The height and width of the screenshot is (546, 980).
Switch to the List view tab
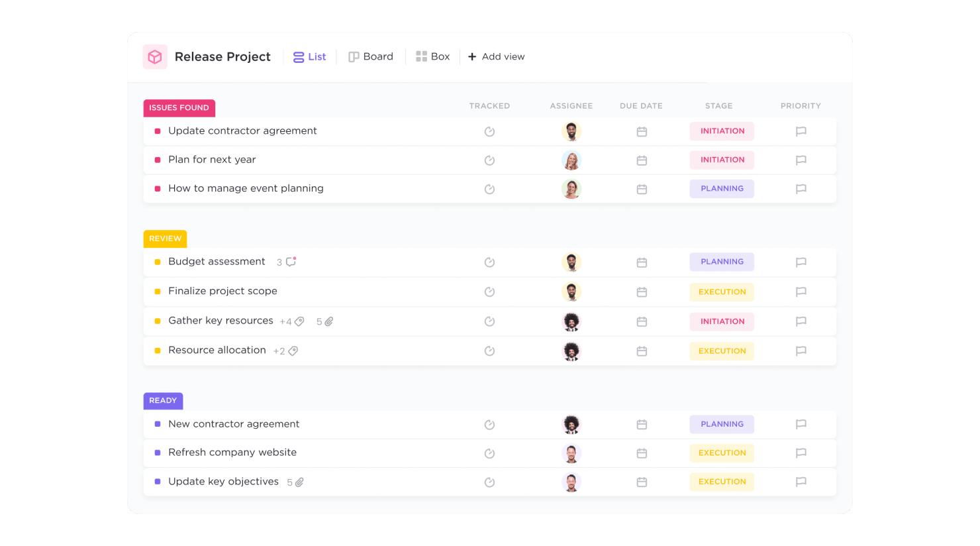pos(309,57)
